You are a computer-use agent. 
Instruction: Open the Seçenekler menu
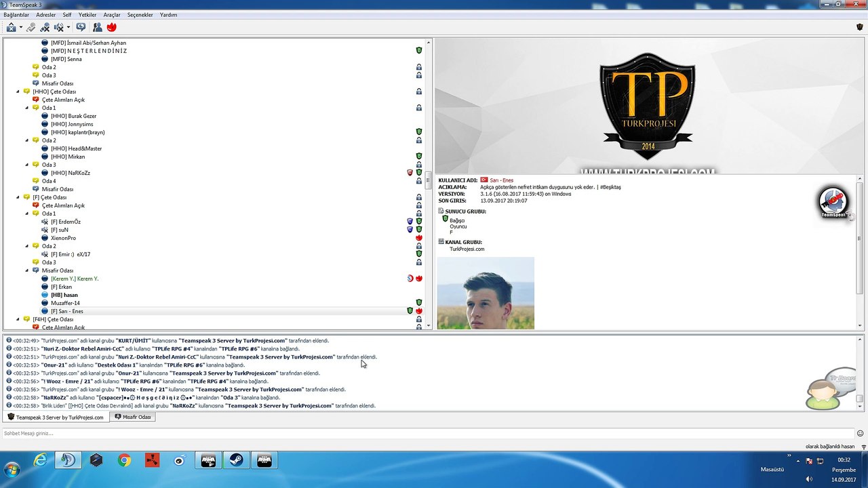(x=140, y=14)
